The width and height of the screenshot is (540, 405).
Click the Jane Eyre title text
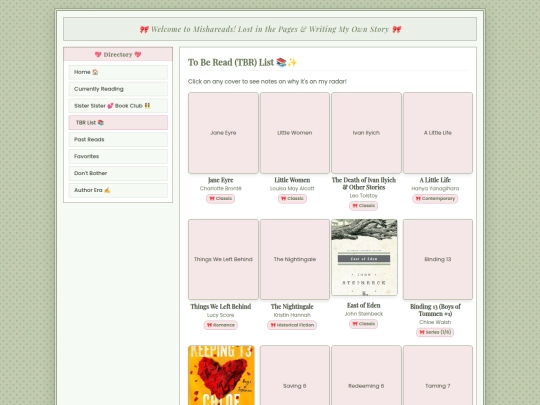pyautogui.click(x=220, y=180)
